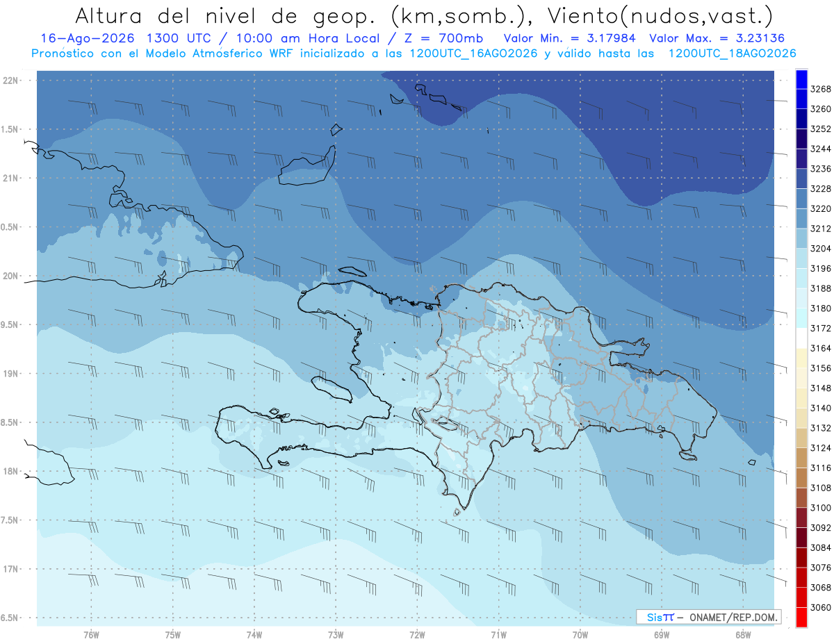
Task: Click the '70W' longitude label
Action: click(x=580, y=634)
